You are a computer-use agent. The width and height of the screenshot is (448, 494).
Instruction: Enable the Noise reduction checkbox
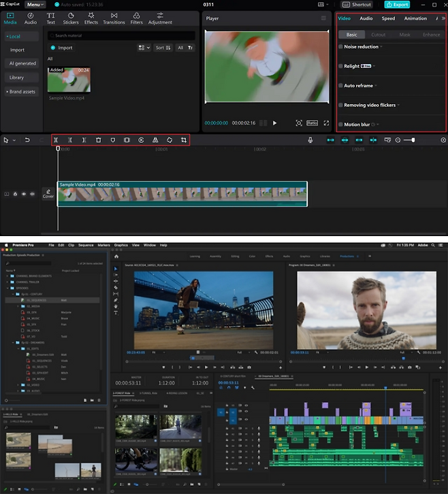(x=341, y=47)
